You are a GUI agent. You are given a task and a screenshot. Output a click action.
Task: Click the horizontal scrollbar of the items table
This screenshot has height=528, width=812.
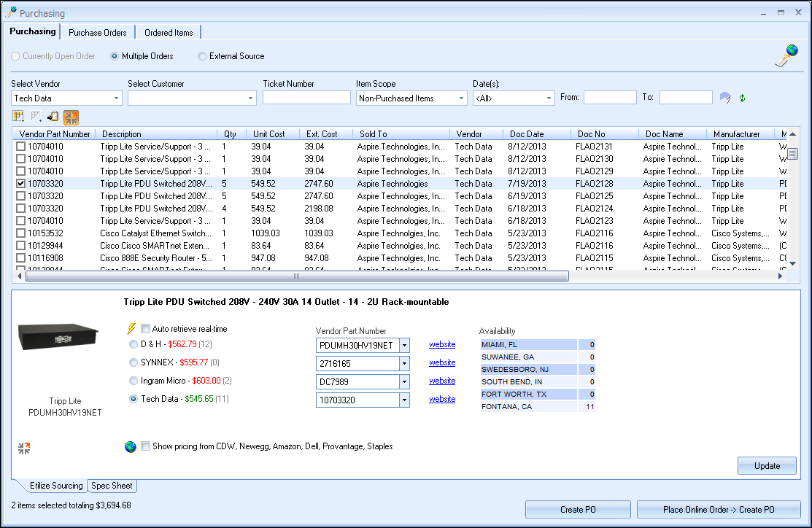pyautogui.click(x=297, y=276)
